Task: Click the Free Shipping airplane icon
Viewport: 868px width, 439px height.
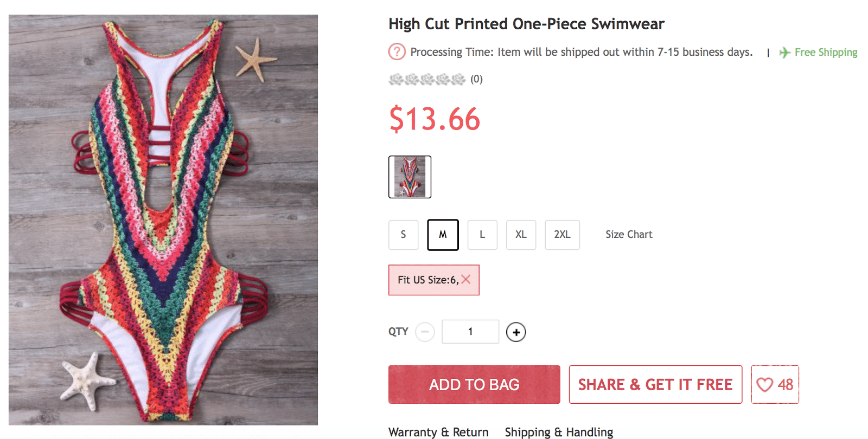Action: coord(784,53)
